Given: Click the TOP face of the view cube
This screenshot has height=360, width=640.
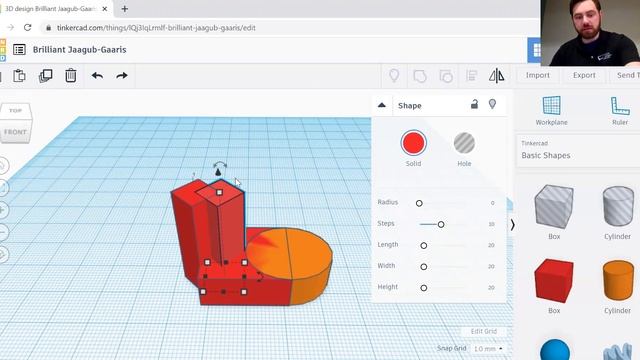Looking at the screenshot, I should click(16, 111).
